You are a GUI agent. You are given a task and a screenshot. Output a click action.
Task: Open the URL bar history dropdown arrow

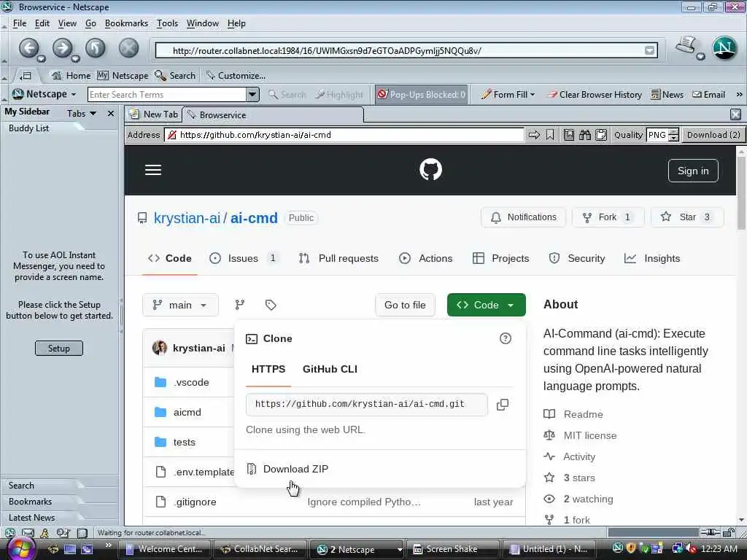649,50
